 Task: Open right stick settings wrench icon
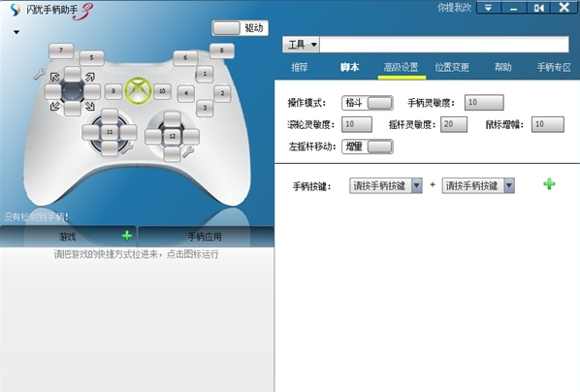(188, 152)
